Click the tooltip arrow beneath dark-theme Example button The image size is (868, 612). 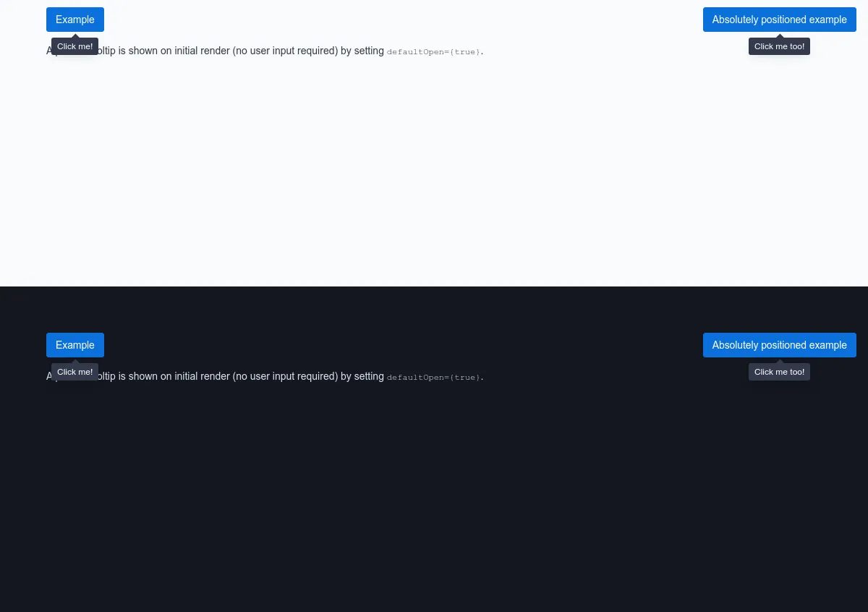pyautogui.click(x=75, y=361)
